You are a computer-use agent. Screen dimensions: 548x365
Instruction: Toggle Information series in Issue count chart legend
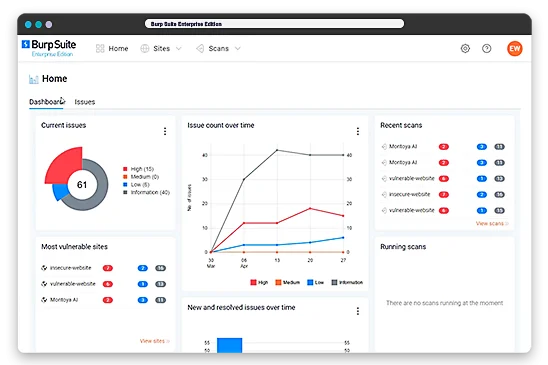347,282
